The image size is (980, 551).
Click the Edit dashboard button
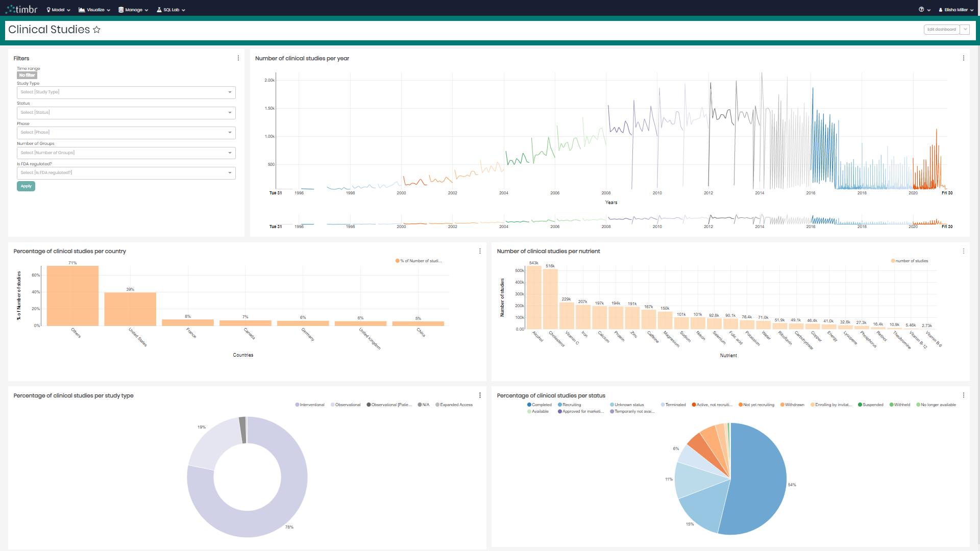coord(941,29)
